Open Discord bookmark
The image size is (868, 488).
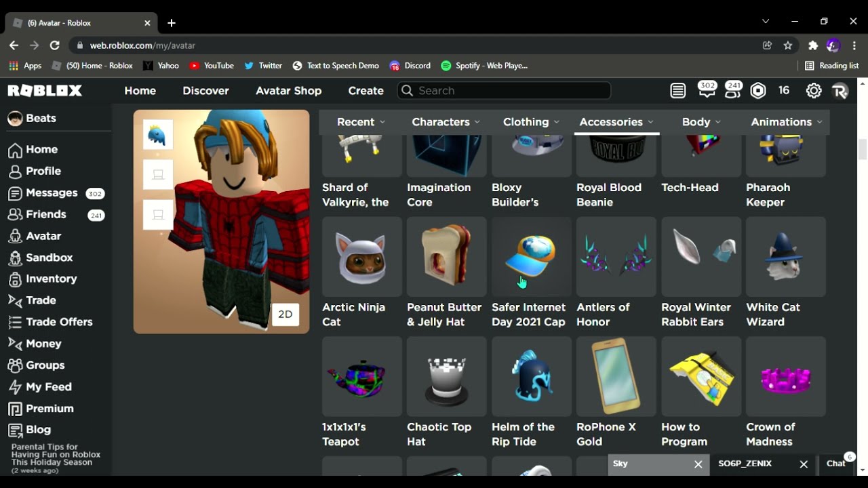(x=410, y=66)
